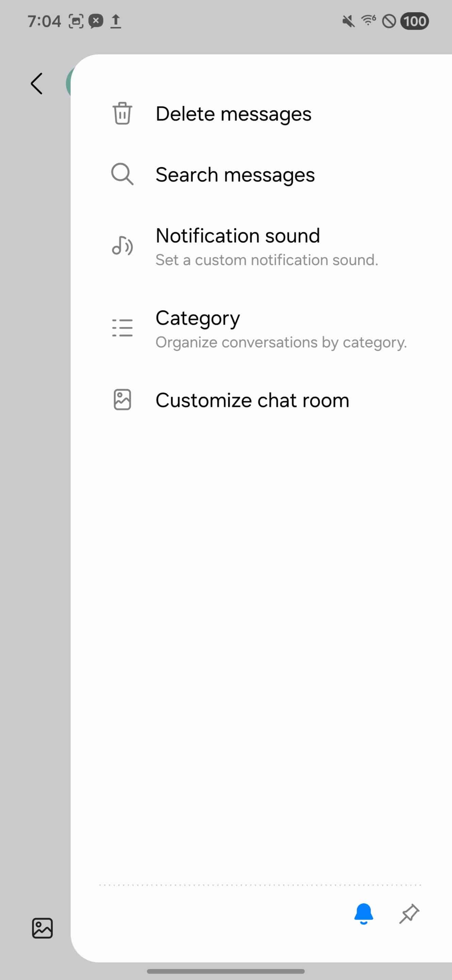Tap the trash icon beside Delete messages
This screenshot has width=452, height=980.
click(122, 113)
